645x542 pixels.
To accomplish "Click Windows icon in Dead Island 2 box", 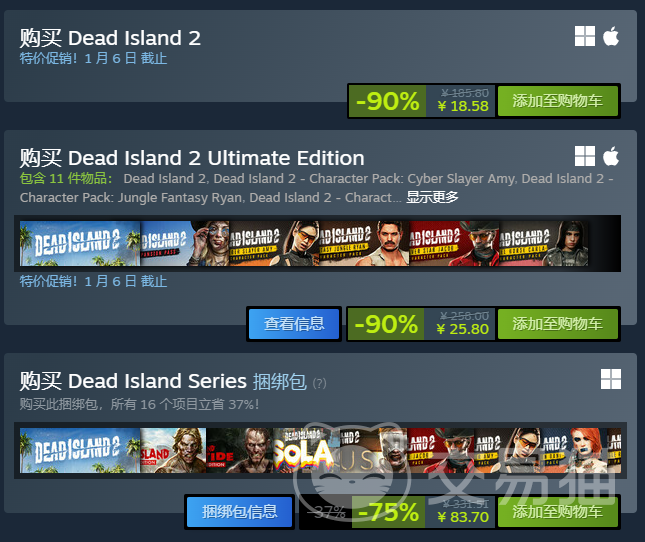I will tap(585, 36).
